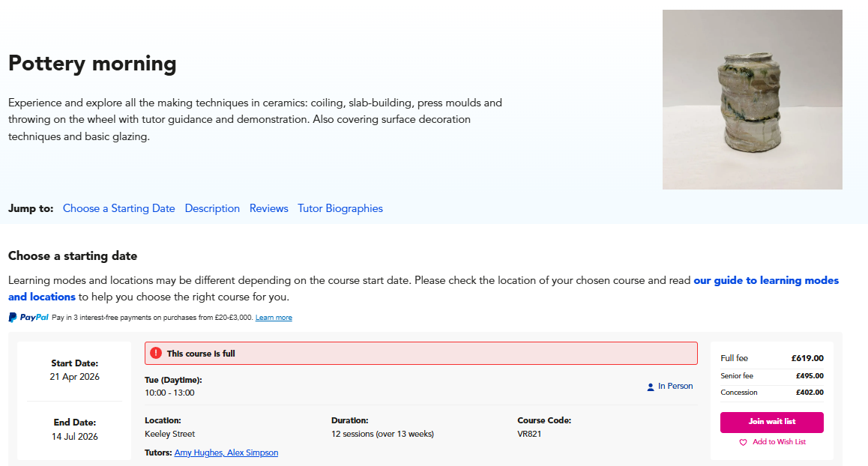Image resolution: width=868 pixels, height=466 pixels.
Task: Jump to the Description section
Action: tap(212, 208)
